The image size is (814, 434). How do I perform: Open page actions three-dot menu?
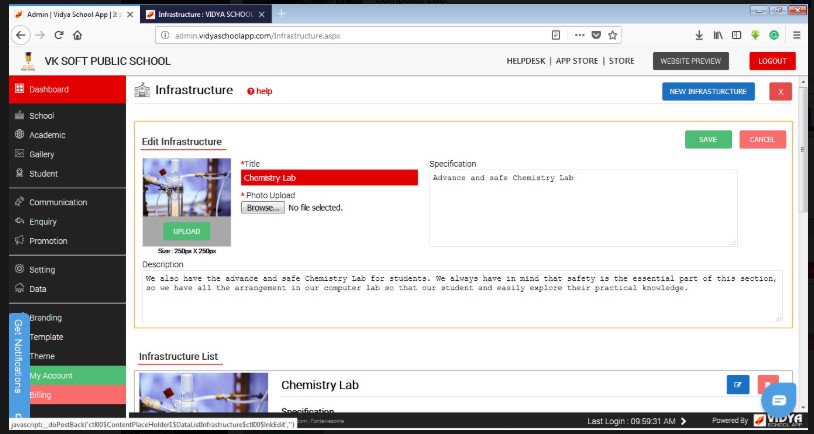tap(579, 35)
